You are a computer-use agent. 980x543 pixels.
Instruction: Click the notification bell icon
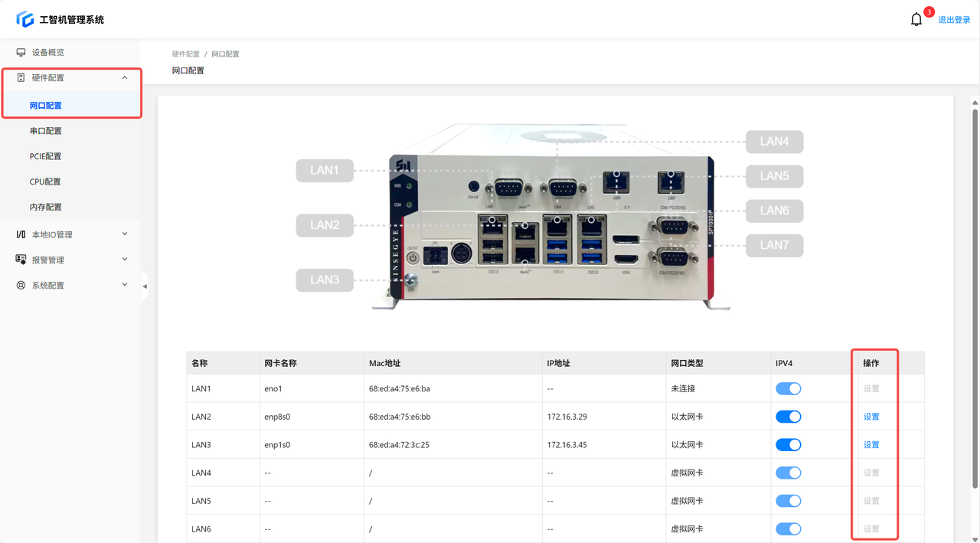tap(916, 20)
